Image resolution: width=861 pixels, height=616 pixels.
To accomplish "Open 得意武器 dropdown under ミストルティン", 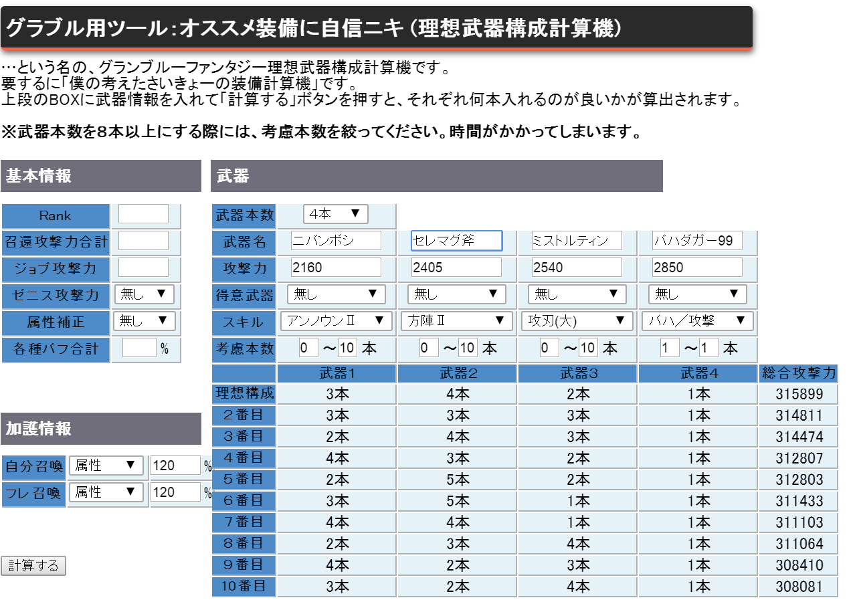I will 577,294.
